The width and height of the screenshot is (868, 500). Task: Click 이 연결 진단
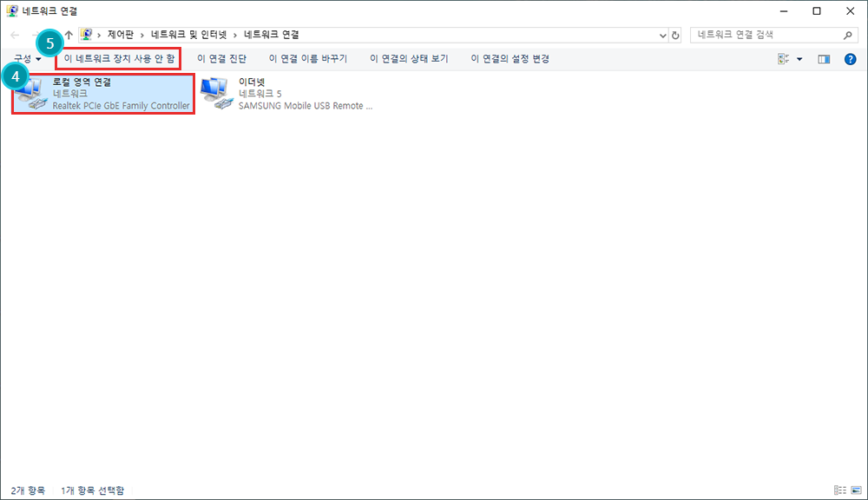pos(221,59)
